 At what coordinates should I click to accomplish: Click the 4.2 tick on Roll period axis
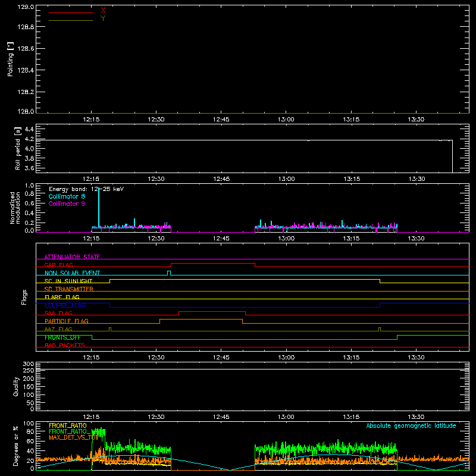[x=29, y=139]
